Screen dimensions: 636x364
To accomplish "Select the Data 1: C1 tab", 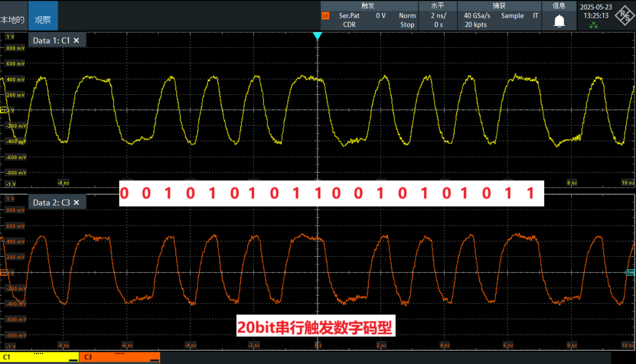I will tap(53, 40).
